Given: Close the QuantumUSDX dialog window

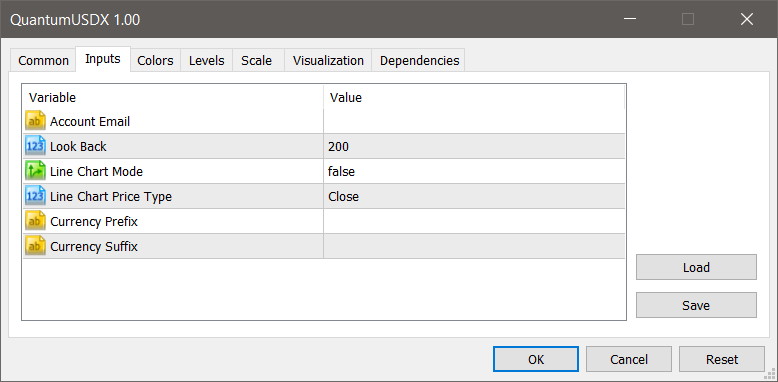Looking at the screenshot, I should point(747,19).
